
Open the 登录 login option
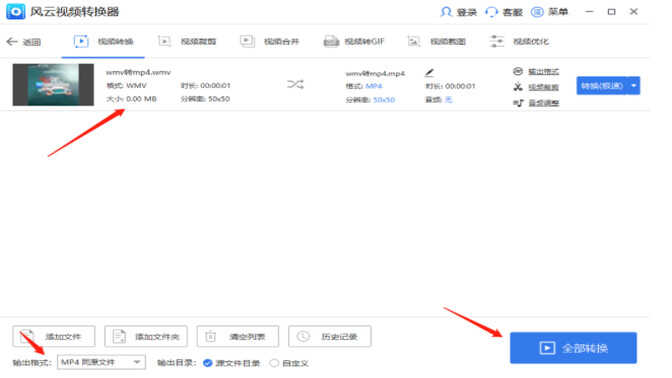click(x=459, y=12)
